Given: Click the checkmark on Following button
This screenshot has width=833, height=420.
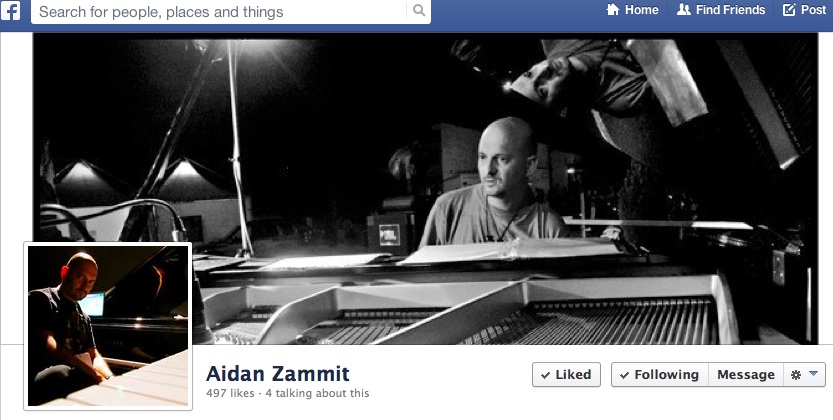Looking at the screenshot, I should pos(625,375).
